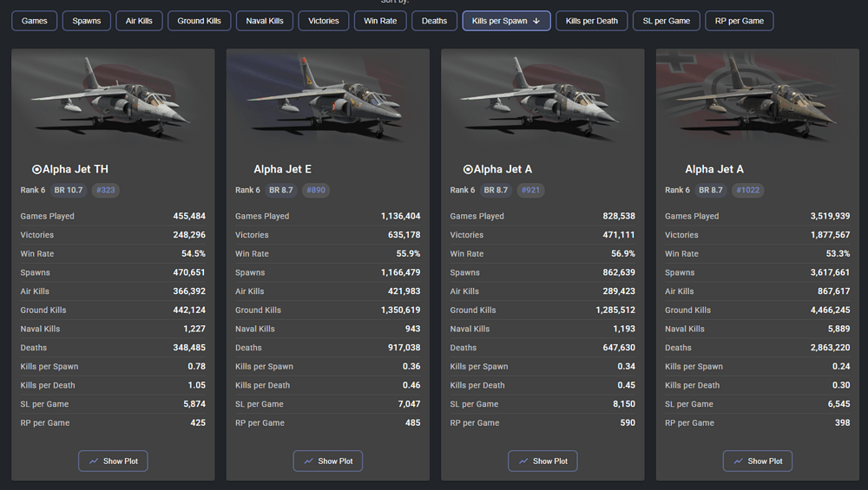Click the #323 rank badge

(106, 190)
